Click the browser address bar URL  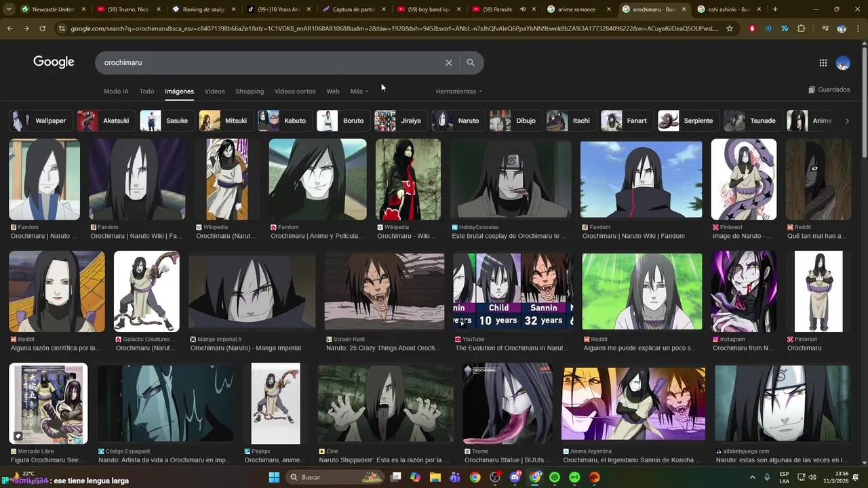point(393,28)
